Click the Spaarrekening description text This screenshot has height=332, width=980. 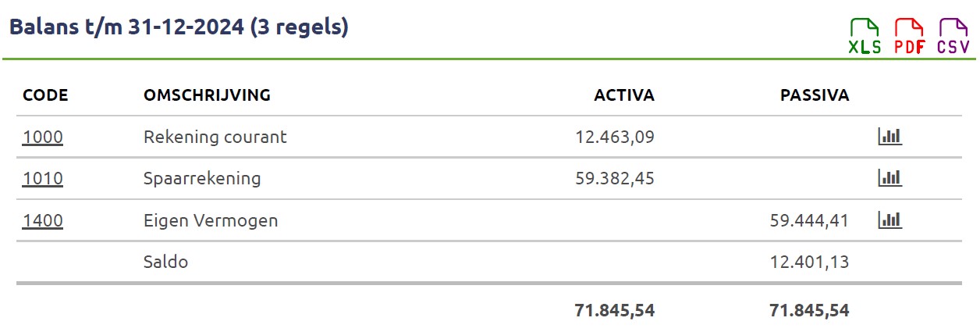pyautogui.click(x=202, y=179)
